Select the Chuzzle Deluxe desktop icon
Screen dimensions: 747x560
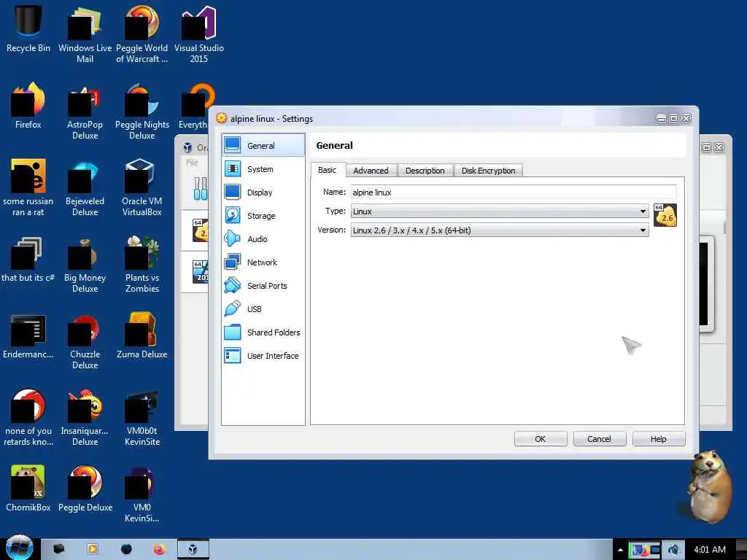coord(85,341)
